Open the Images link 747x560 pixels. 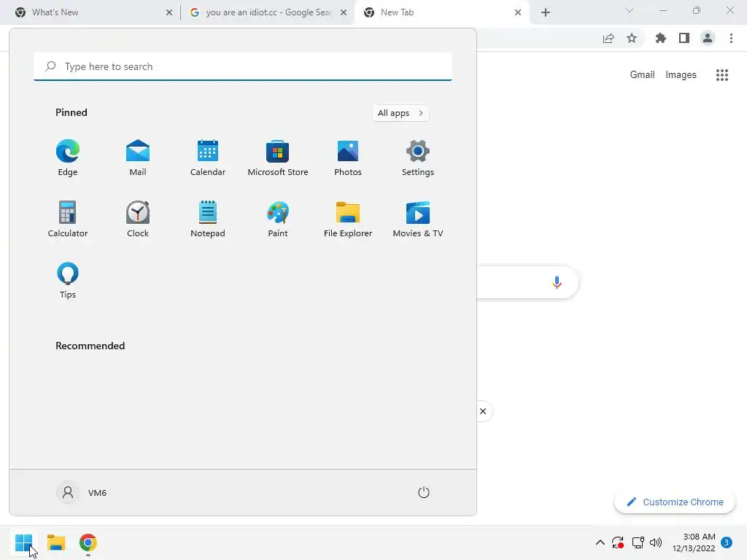click(681, 75)
